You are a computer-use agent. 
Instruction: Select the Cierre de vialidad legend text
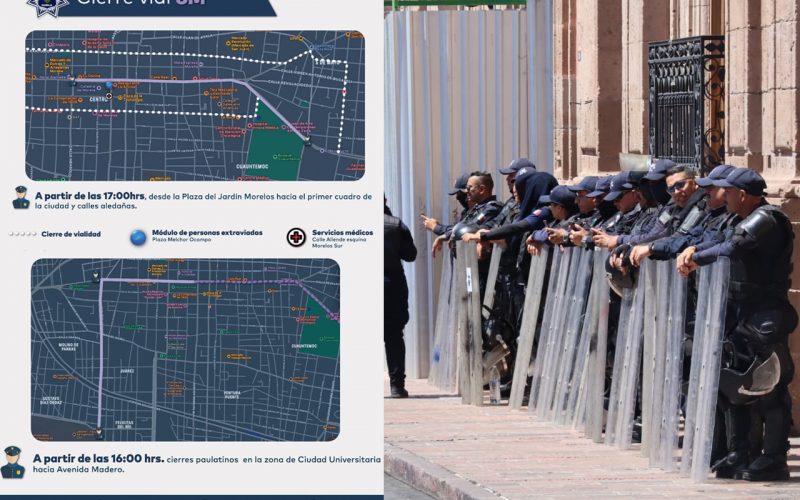71,234
